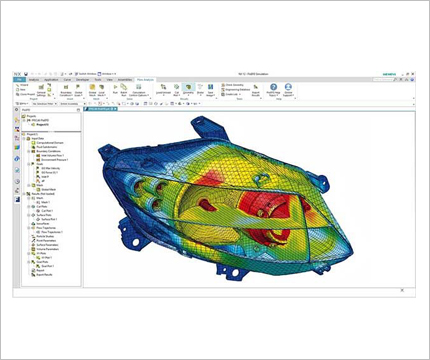The width and height of the screenshot is (430, 360).
Task: Collapse the Boundary Conditions tree branch
Action: (x=29, y=151)
